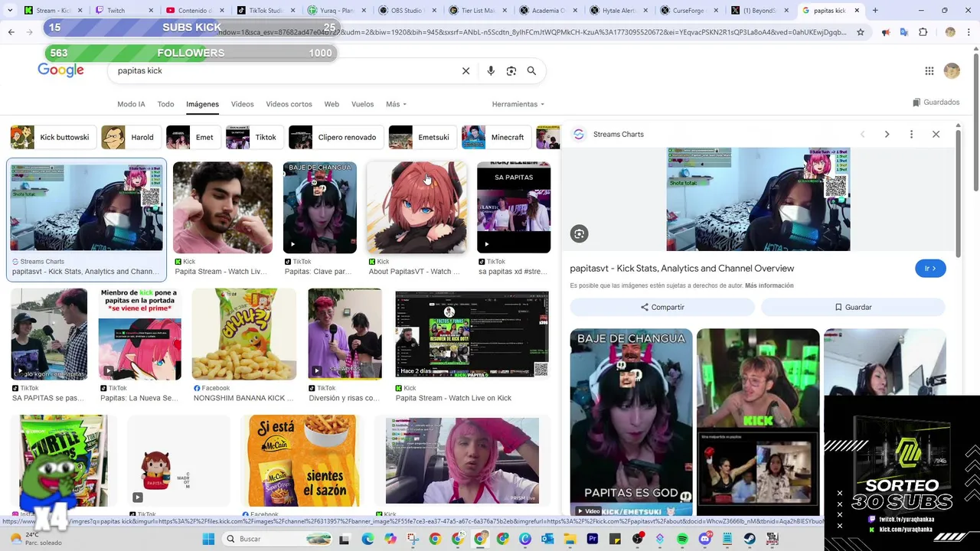Open the Vuelos tab
Image resolution: width=980 pixels, height=551 pixels.
(x=362, y=104)
